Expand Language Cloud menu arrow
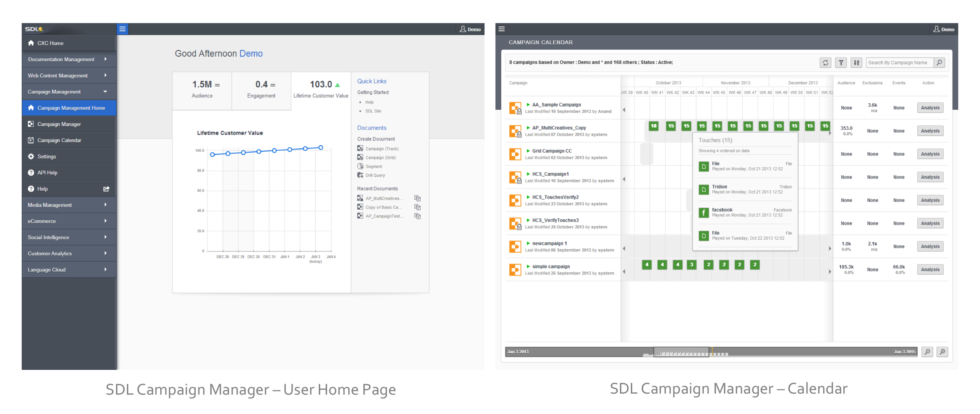The width and height of the screenshot is (980, 414). click(x=105, y=269)
